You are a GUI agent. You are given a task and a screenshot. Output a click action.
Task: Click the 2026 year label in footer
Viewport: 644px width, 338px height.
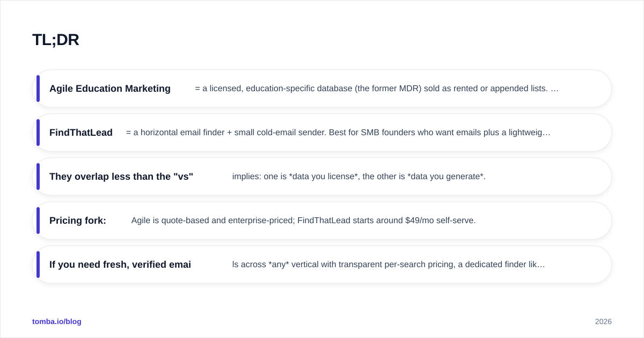(603, 321)
